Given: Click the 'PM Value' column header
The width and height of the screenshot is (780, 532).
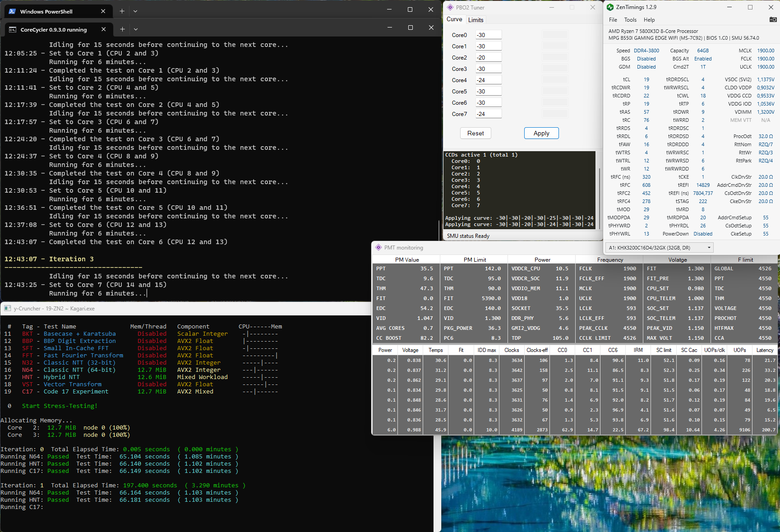Looking at the screenshot, I should point(407,260).
